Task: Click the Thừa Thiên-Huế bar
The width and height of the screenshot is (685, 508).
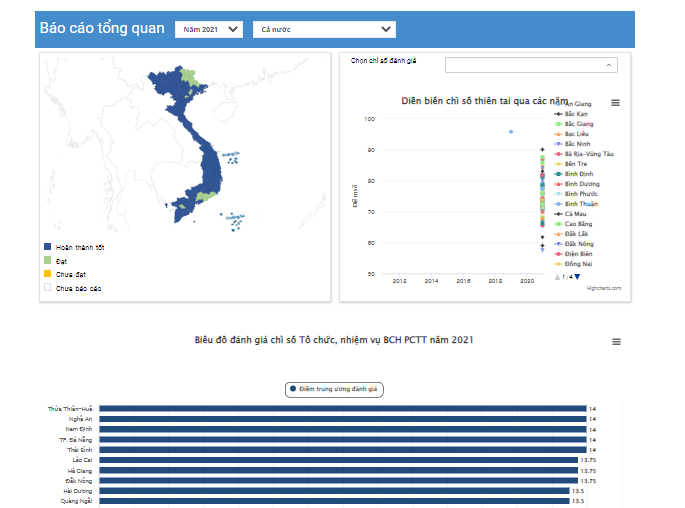Action: pyautogui.click(x=342, y=409)
